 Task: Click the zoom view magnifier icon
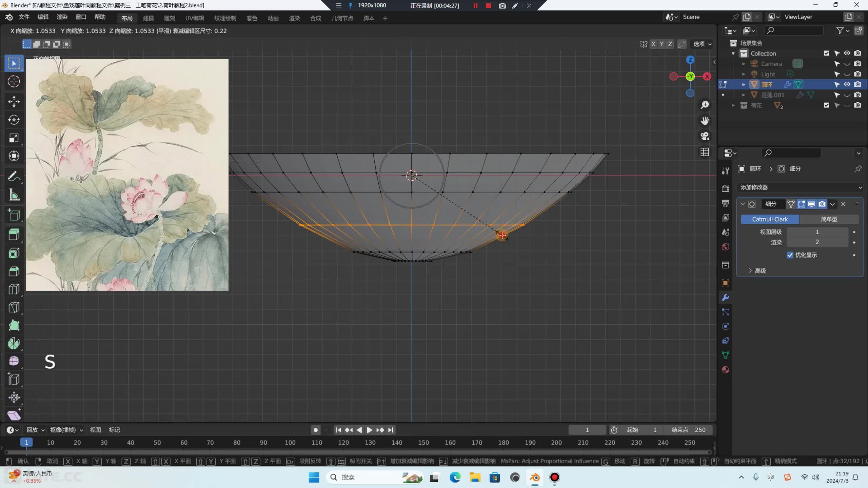(705, 105)
